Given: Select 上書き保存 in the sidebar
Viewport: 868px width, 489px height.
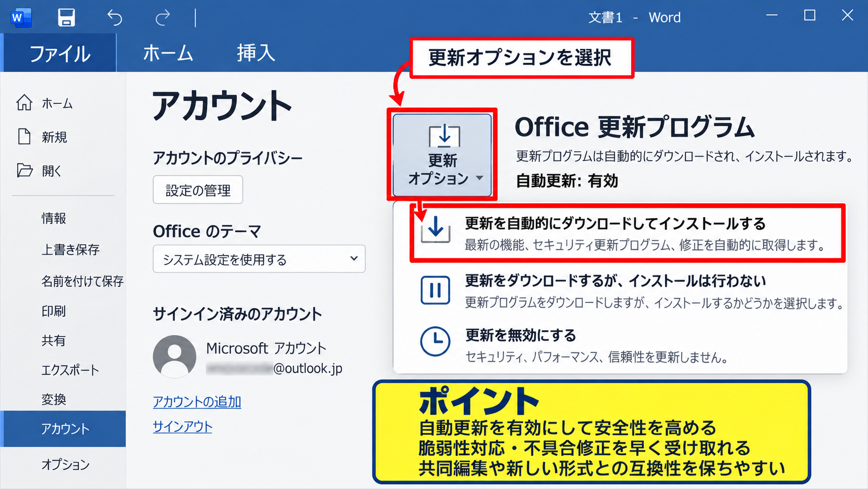Looking at the screenshot, I should [71, 250].
